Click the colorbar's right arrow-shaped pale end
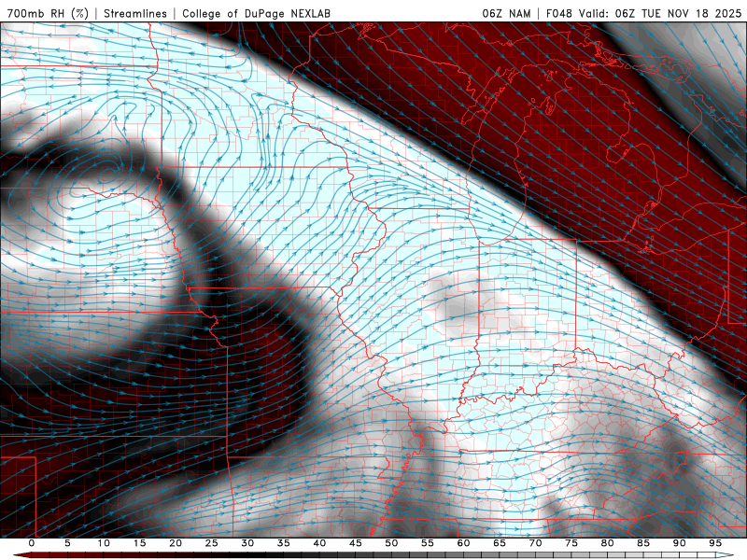The width and height of the screenshot is (747, 560). pyautogui.click(x=725, y=555)
